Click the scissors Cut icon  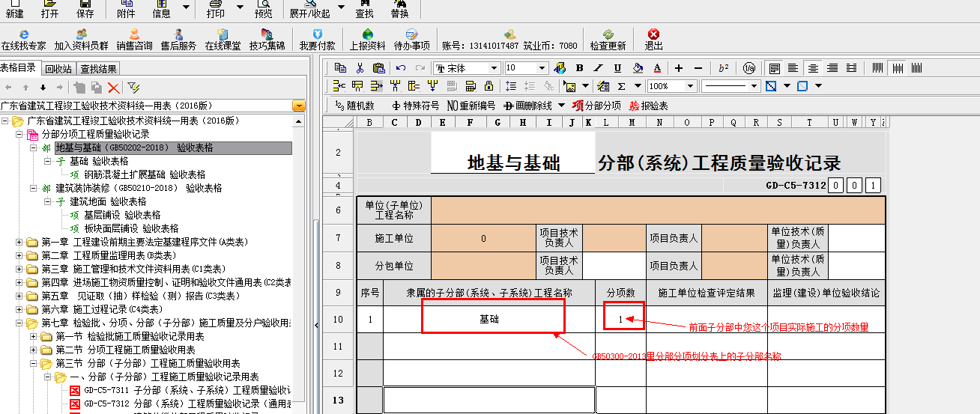click(x=360, y=68)
